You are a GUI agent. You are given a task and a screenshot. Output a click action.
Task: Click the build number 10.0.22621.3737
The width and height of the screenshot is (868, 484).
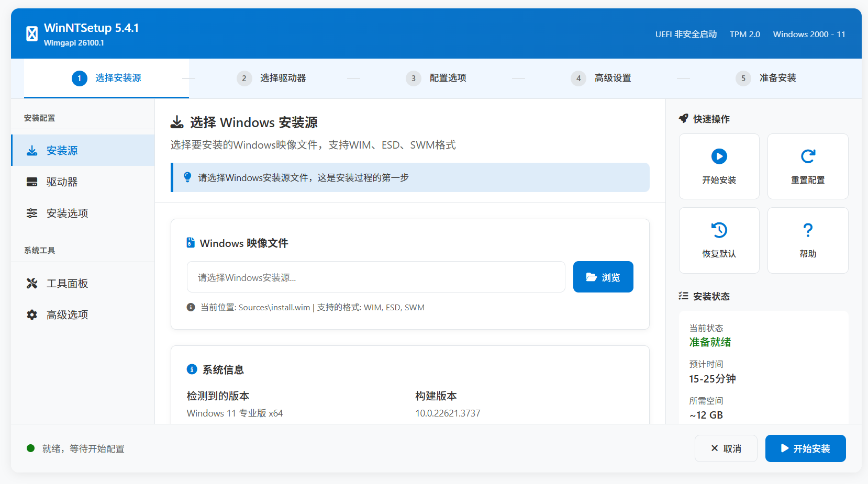(448, 413)
